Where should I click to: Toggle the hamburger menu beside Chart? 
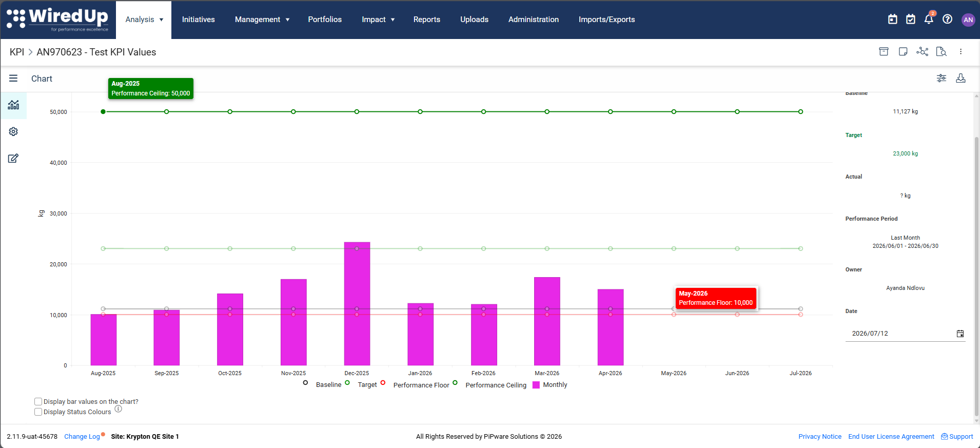(x=13, y=78)
